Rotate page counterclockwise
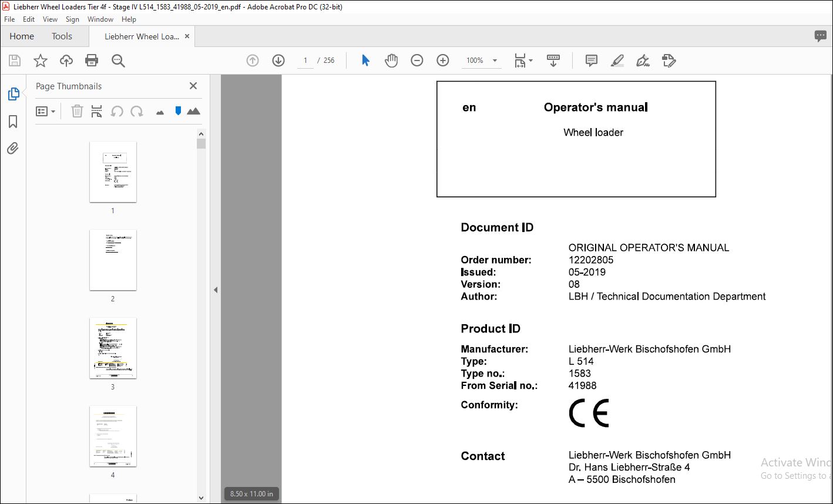 117,111
